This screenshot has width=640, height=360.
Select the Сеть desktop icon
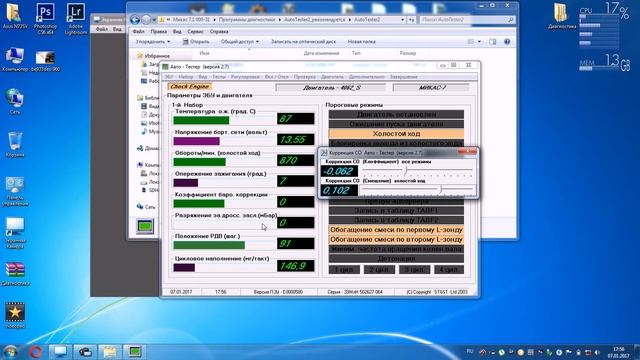(15, 101)
